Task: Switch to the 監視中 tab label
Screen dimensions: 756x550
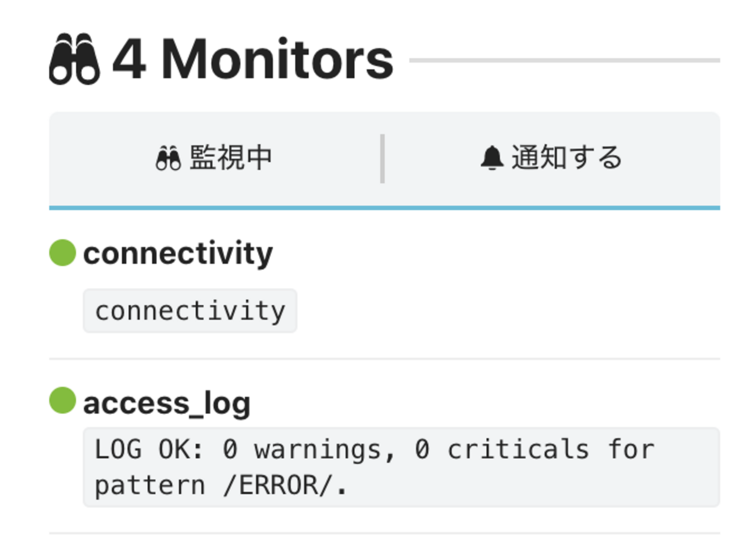Action: coord(231,158)
